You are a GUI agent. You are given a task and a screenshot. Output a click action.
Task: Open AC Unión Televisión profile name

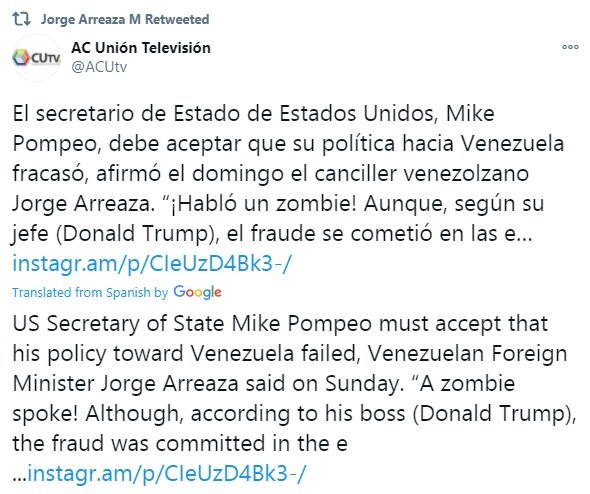coord(141,48)
